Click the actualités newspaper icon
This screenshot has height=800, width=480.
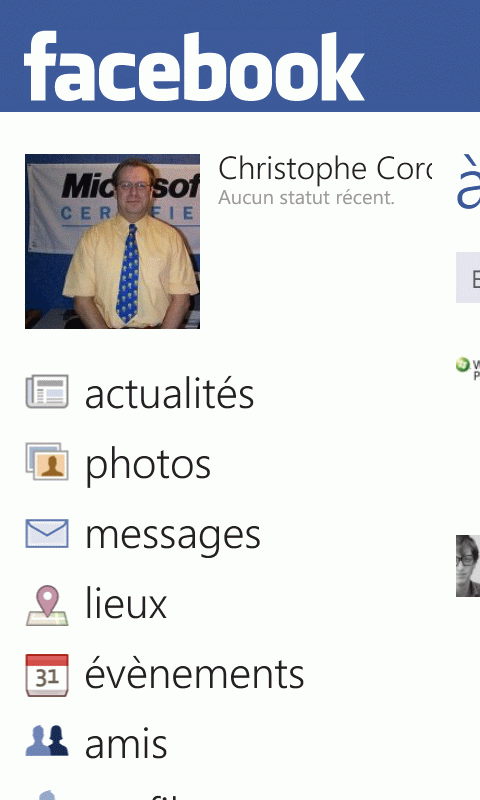pos(47,391)
